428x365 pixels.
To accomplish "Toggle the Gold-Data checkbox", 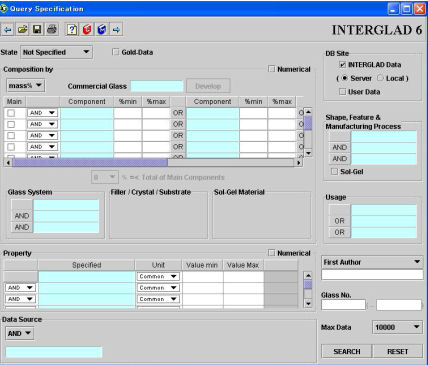I will 116,52.
